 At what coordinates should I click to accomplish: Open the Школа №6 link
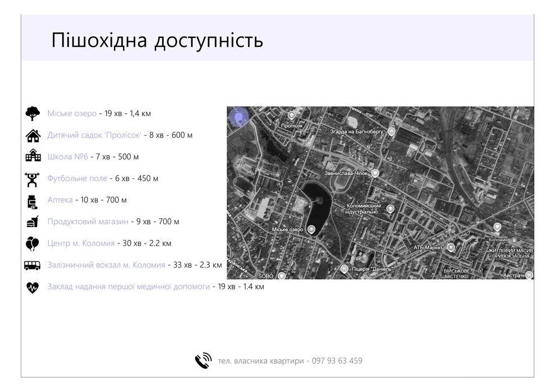tap(67, 156)
